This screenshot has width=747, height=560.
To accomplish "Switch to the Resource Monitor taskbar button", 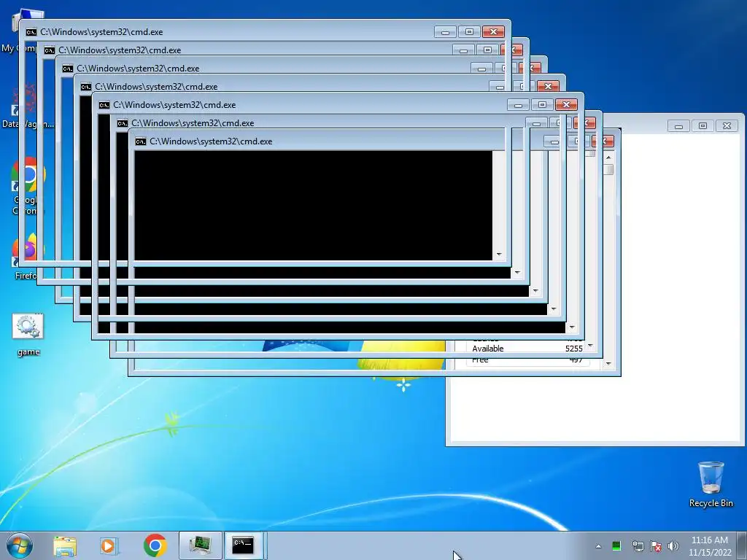I will [x=201, y=545].
